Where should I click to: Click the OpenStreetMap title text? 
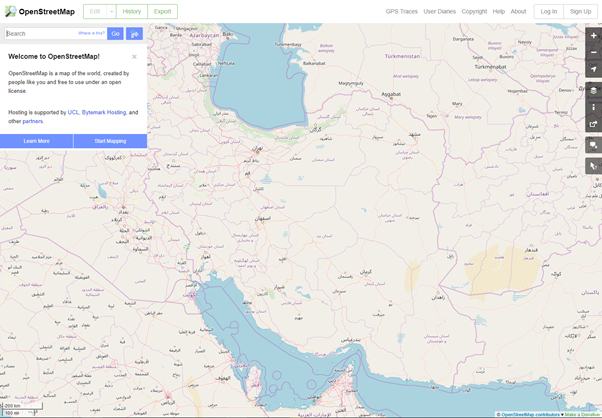pos(47,12)
